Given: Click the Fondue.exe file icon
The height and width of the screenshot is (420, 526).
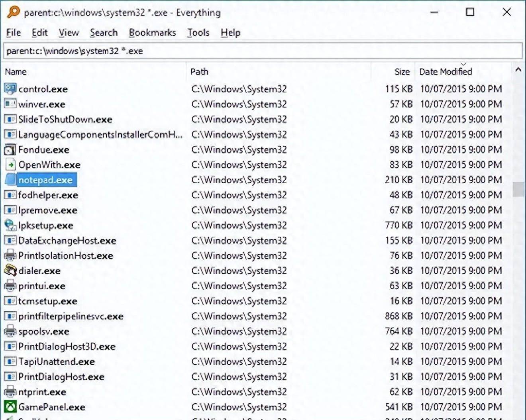Looking at the screenshot, I should (10, 149).
